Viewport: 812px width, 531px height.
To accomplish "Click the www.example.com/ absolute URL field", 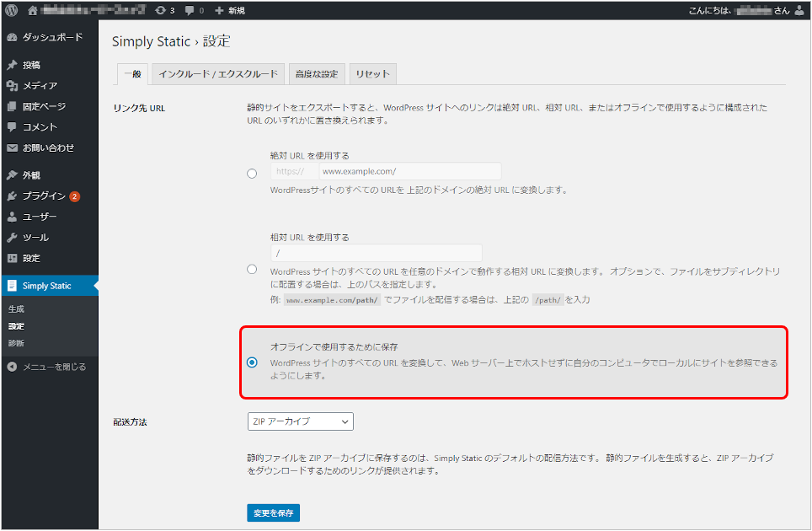I will click(409, 171).
